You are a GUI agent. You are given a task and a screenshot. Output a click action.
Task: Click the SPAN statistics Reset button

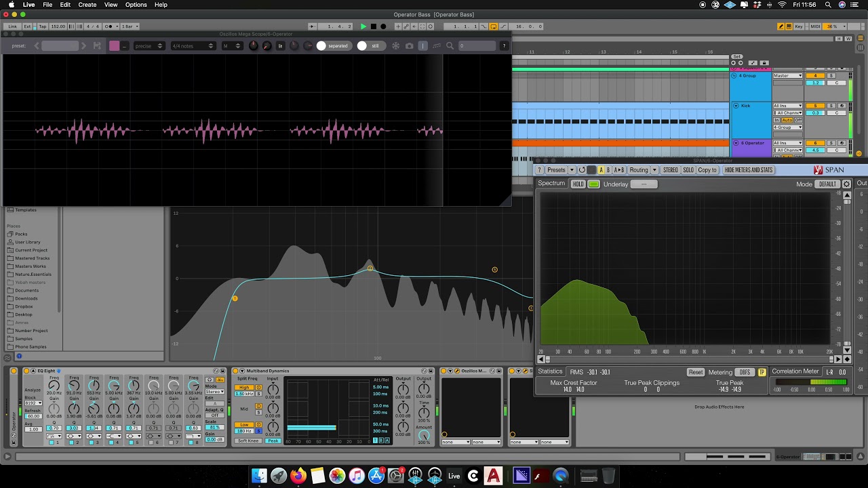(696, 372)
